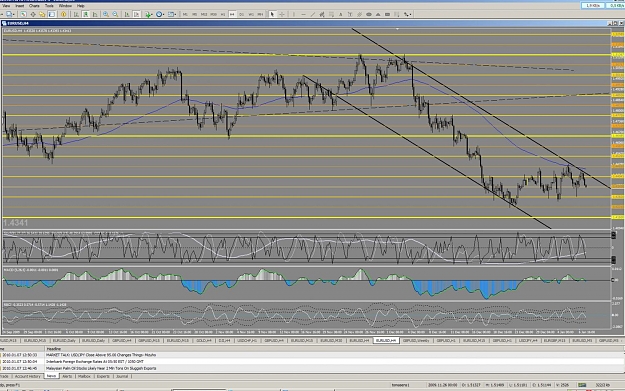The width and height of the screenshot is (625, 391).
Task: Set timeframe to M1
Action: (185, 14)
